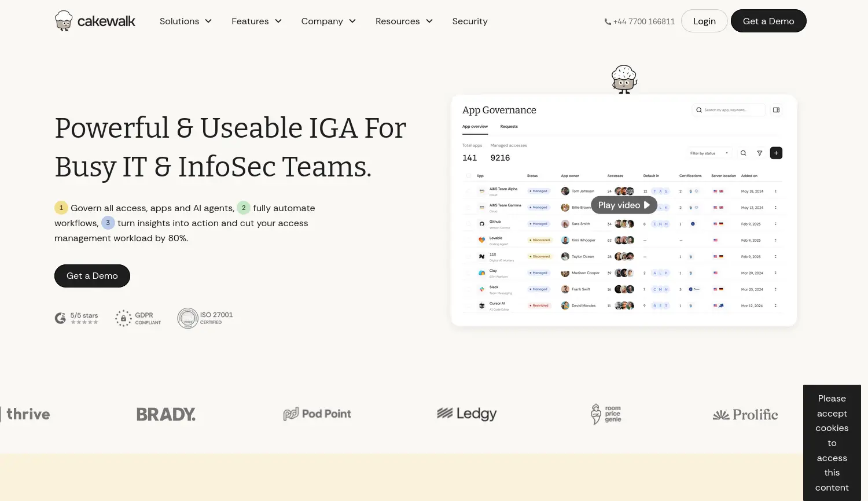Click the cupcake mascot above the dashboard

point(624,79)
